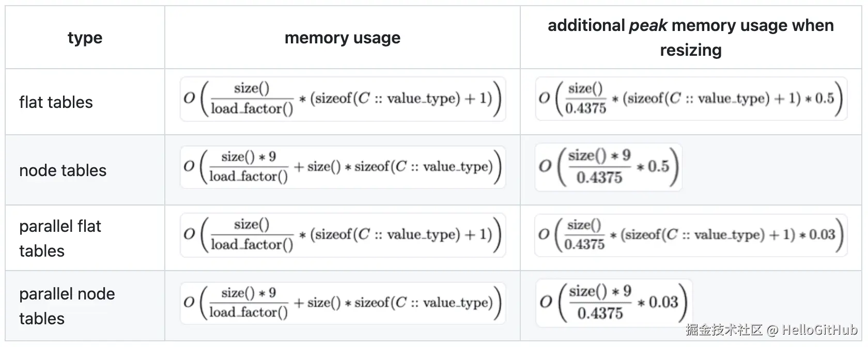868x347 pixels.
Task: Click "0.5" in the node tables resizing formula
Action: click(x=658, y=166)
